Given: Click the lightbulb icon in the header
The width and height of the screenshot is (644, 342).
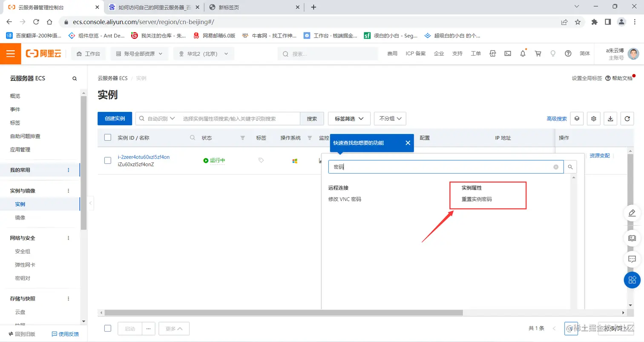Looking at the screenshot, I should pos(553,54).
